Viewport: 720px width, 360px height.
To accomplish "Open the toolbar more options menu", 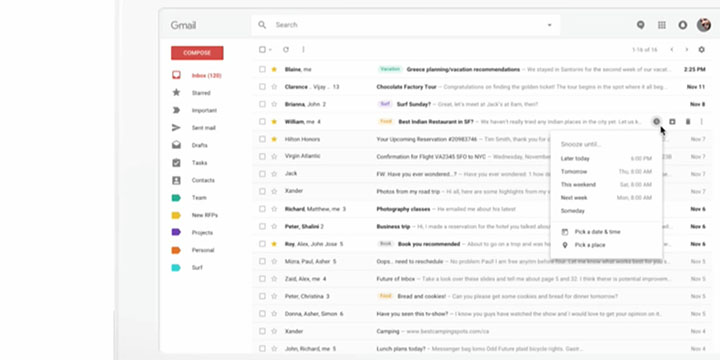I will 303,50.
